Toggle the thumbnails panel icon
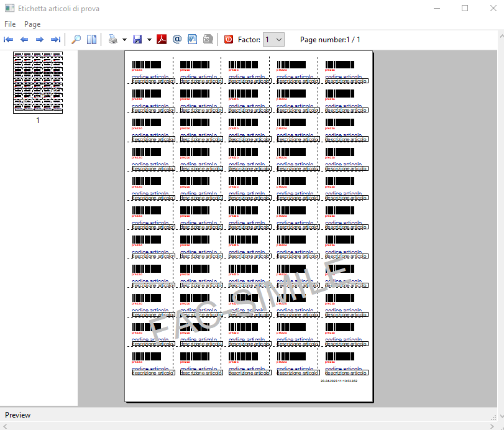Image resolution: width=504 pixels, height=430 pixels. coord(91,40)
